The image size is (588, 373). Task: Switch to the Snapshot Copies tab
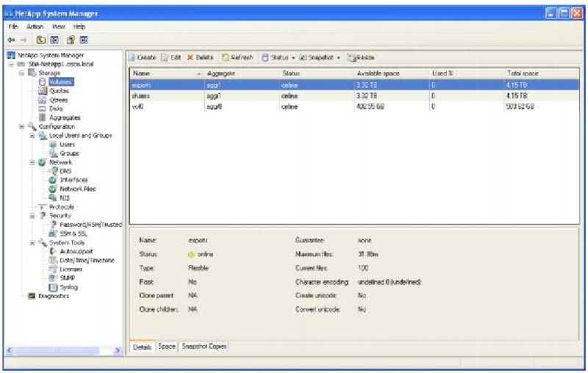(204, 346)
